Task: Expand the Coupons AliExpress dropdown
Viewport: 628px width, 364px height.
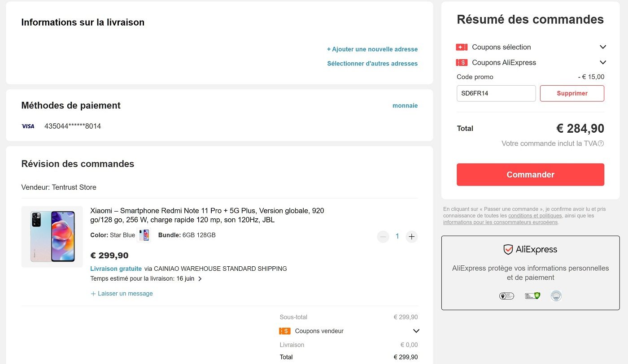Action: (x=603, y=63)
